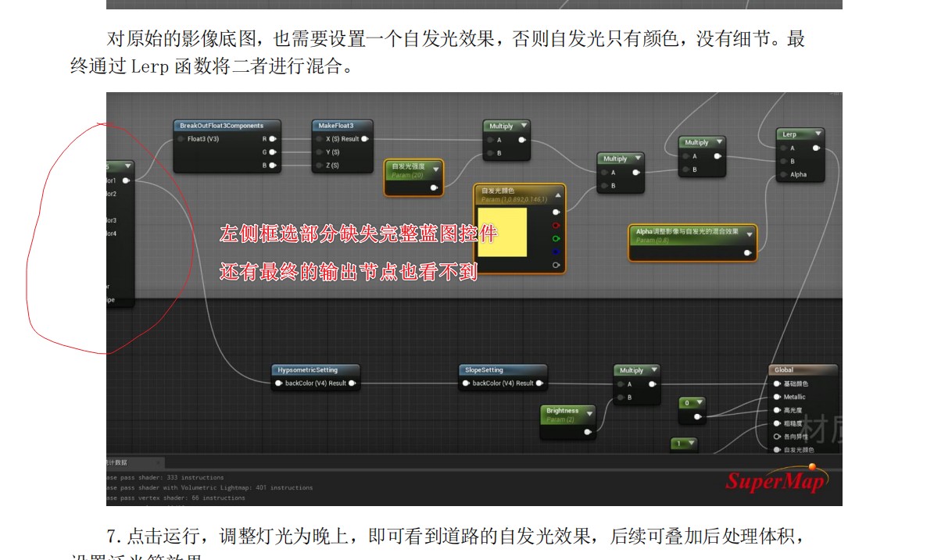Click the '7.点击运行' paragraph text
This screenshot has height=560, width=934.
click(456, 537)
